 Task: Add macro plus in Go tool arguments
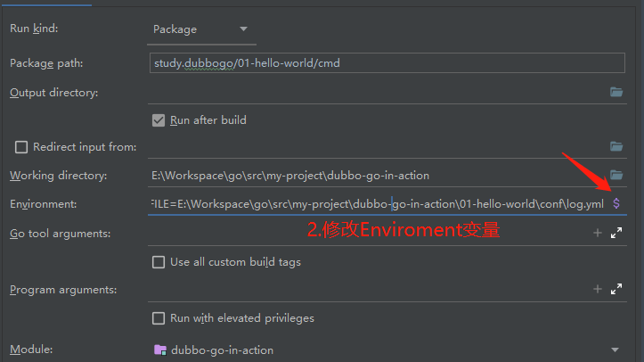598,233
